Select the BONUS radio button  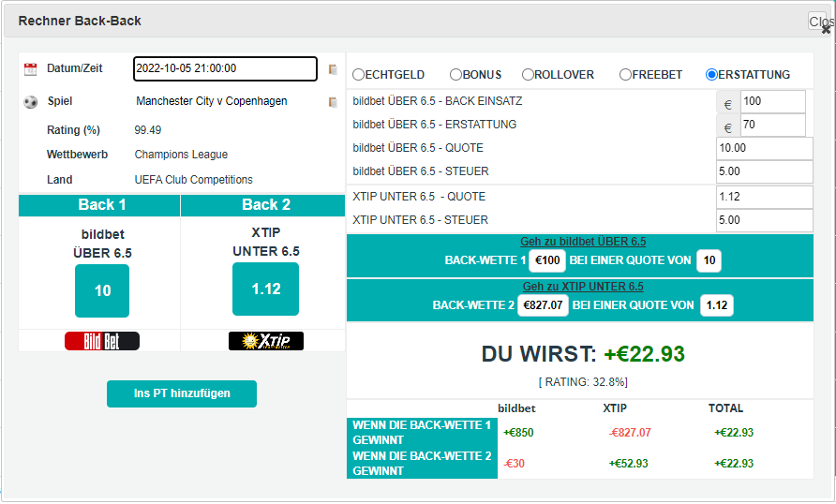click(455, 75)
